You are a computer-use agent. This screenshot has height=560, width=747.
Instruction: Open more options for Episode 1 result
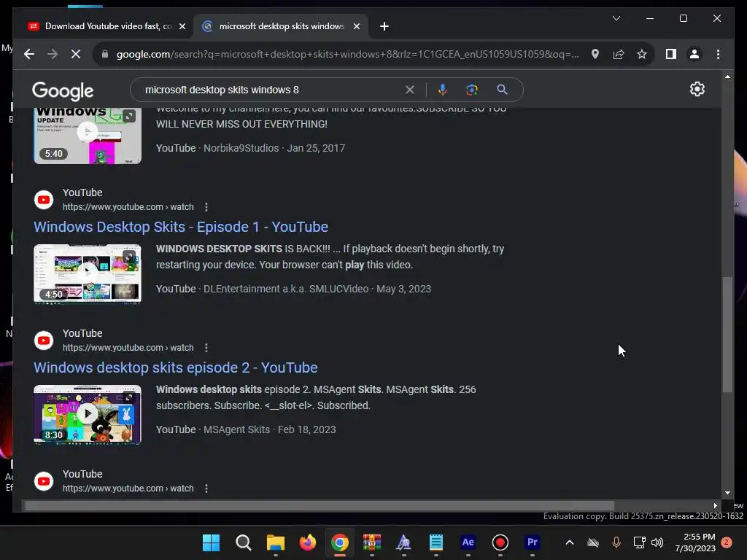[206, 206]
